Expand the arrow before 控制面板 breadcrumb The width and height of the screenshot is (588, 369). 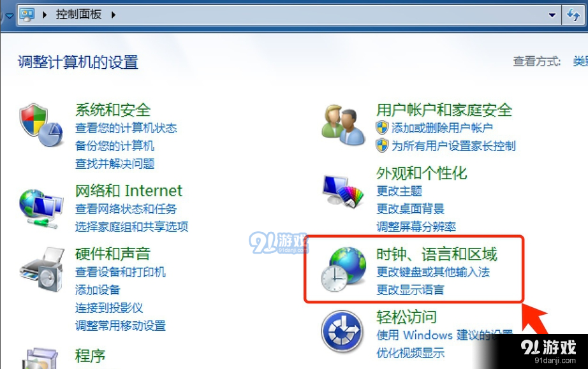(x=45, y=15)
